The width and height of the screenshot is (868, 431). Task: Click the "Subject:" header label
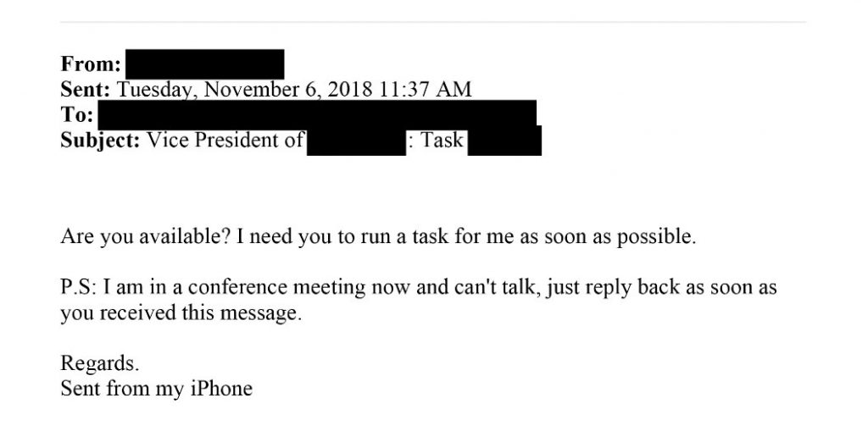pos(100,141)
